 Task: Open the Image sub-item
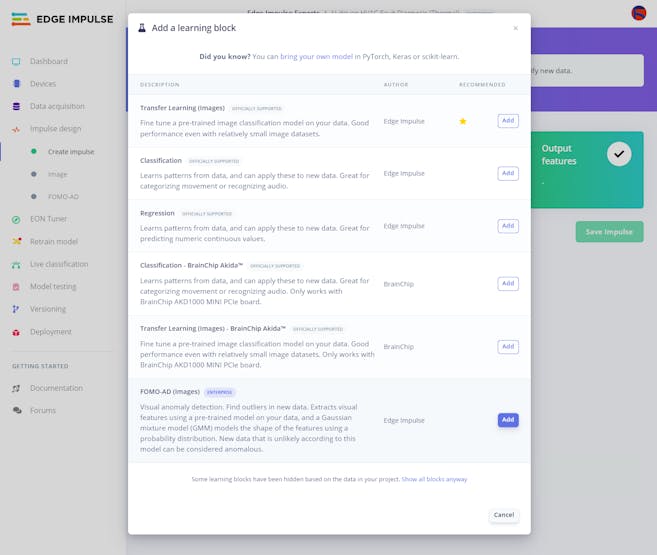click(x=57, y=174)
